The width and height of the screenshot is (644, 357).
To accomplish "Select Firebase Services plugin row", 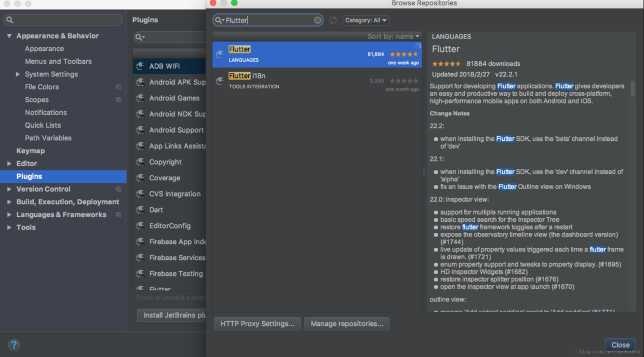I will (x=170, y=258).
